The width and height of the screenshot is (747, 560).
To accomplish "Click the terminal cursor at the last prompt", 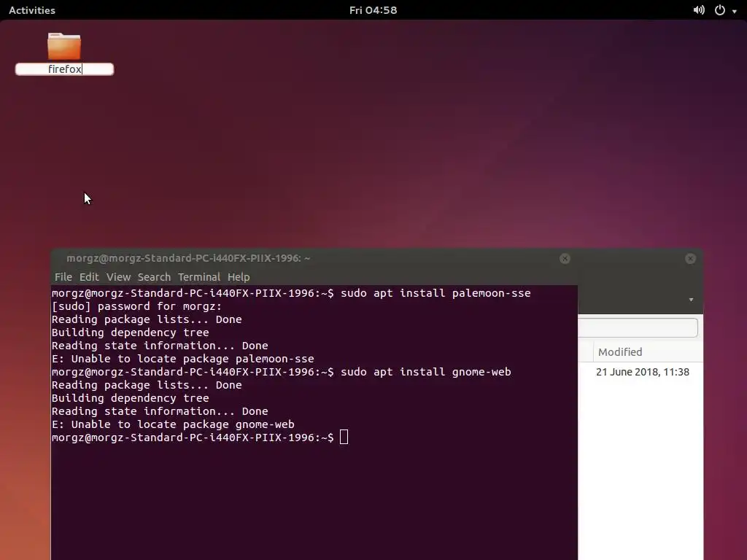I will click(344, 437).
